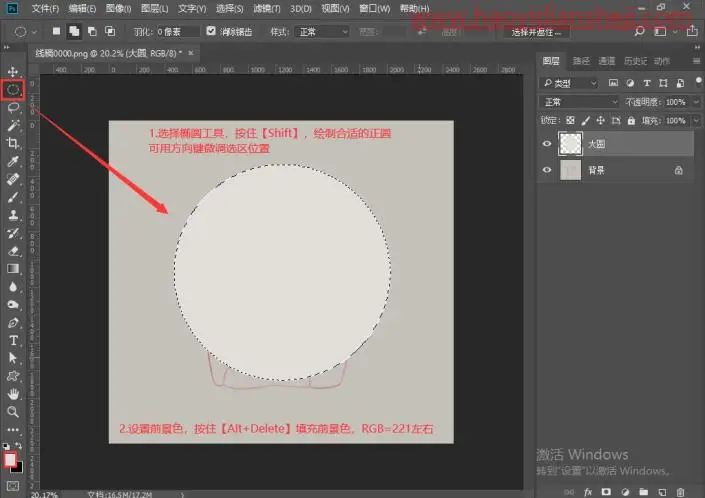Choose Intersect with Selection mode

[110, 31]
